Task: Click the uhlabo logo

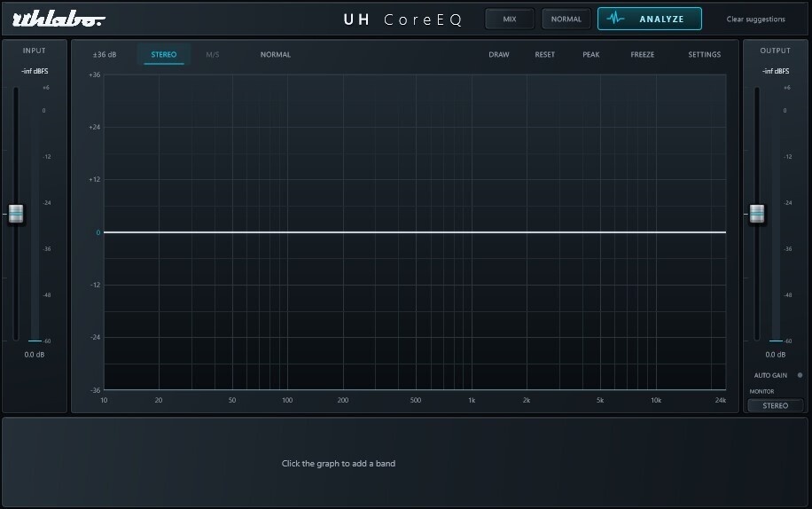Action: 59,20
